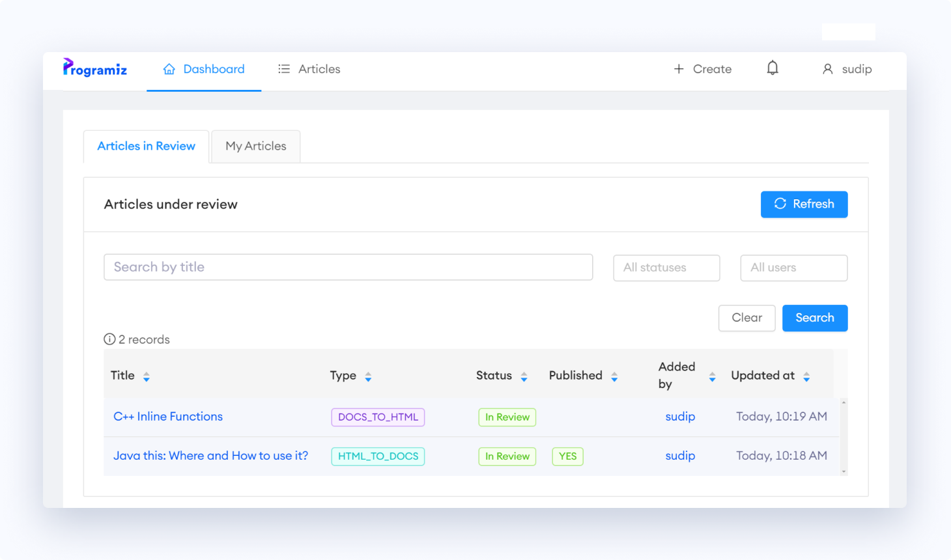Toggle sort on the Title column

(x=146, y=376)
